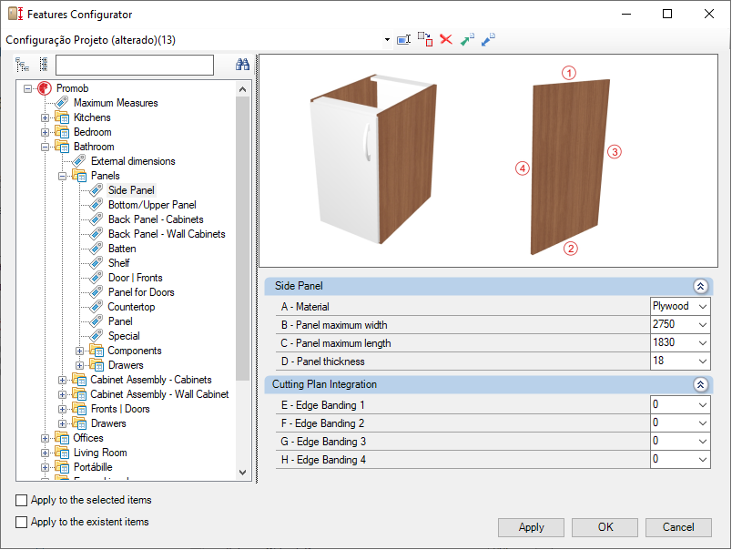Click the Bedroom folder icon
This screenshot has width=742, height=560.
point(62,132)
